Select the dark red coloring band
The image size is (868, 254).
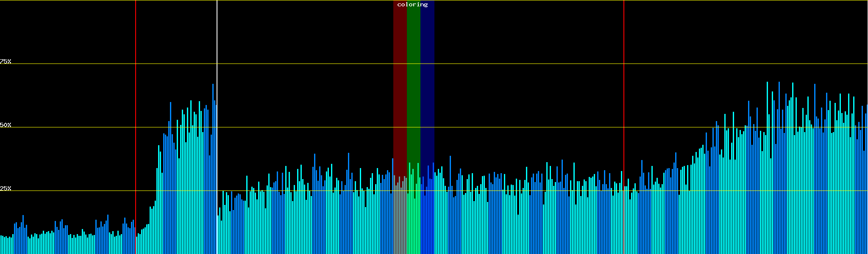tap(400, 85)
